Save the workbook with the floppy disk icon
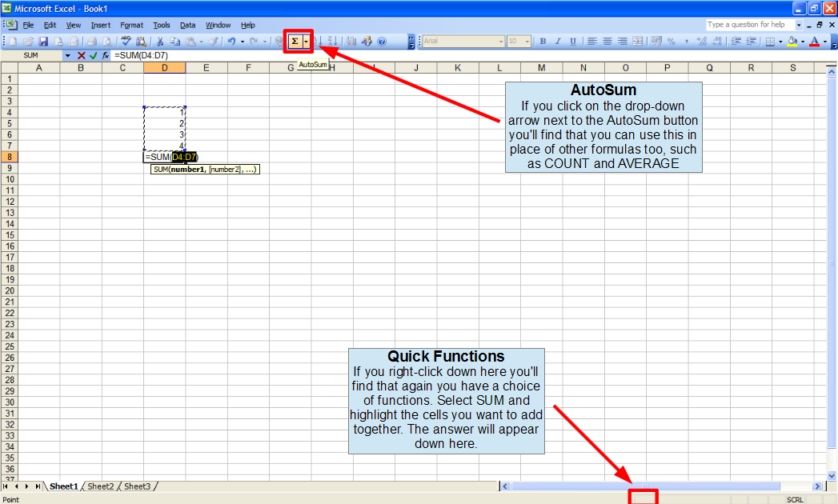Screen dimensions: 838x504 click(x=43, y=41)
